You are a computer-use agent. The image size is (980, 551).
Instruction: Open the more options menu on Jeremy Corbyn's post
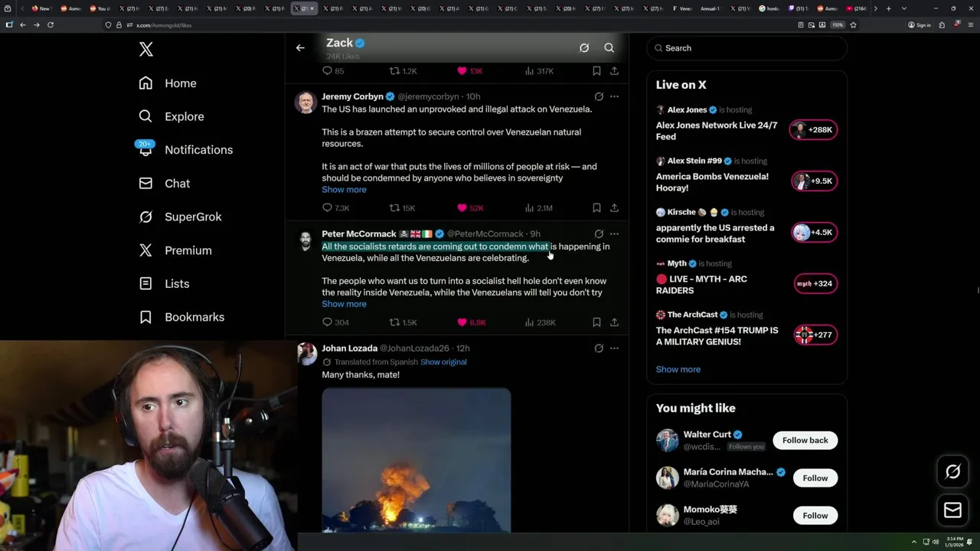pyautogui.click(x=614, y=97)
